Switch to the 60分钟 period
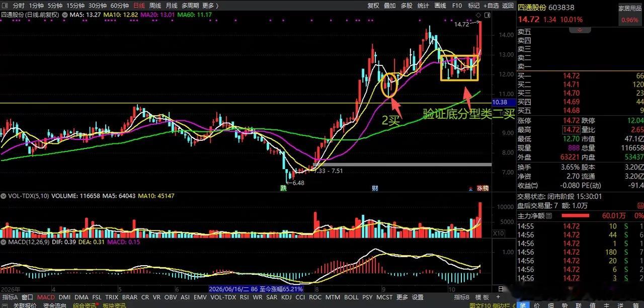The image size is (644, 308). tap(119, 6)
